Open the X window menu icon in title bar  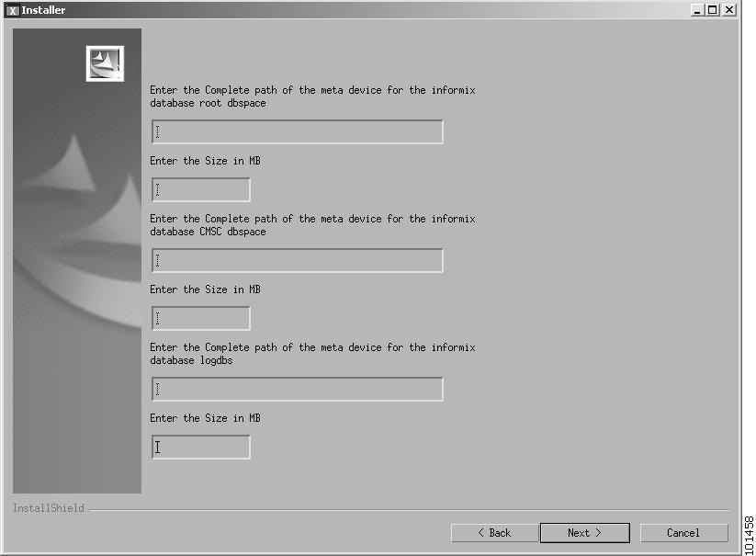[x=13, y=10]
